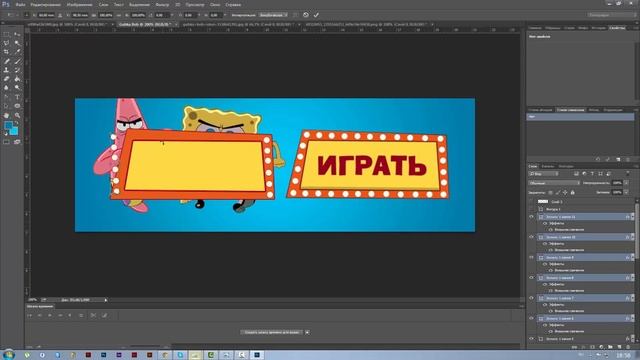Select the Zoom tool
Screen dimensions: 640x360
coord(17,116)
